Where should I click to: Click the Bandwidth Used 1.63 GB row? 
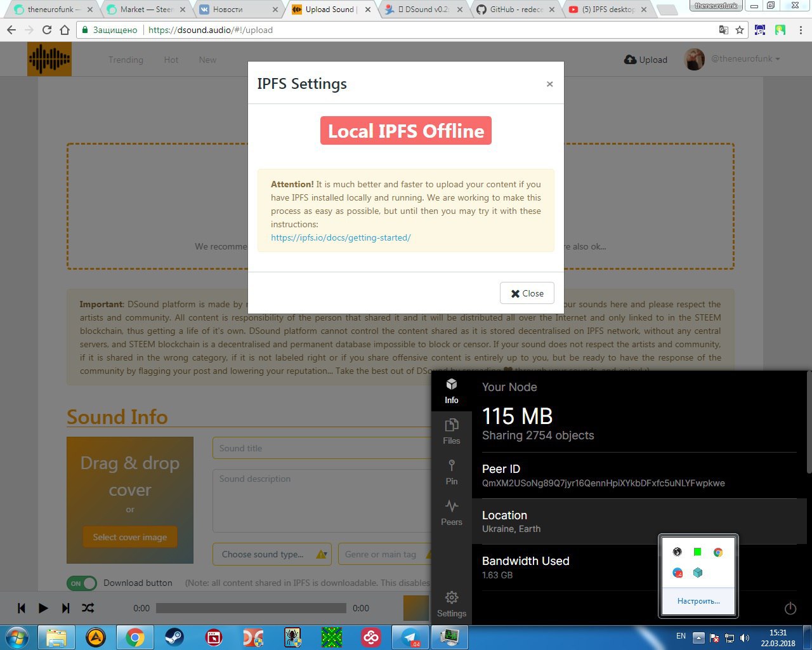(639, 567)
